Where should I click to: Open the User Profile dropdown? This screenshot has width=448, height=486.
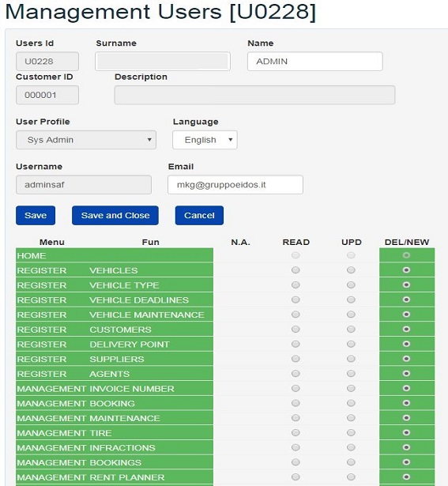86,140
